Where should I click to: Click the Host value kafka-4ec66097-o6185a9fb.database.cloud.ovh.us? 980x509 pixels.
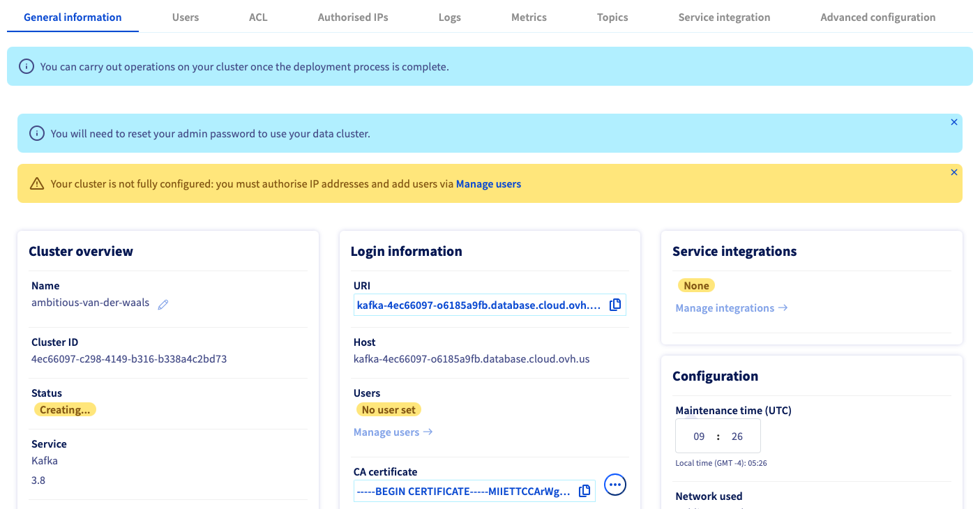click(x=472, y=359)
